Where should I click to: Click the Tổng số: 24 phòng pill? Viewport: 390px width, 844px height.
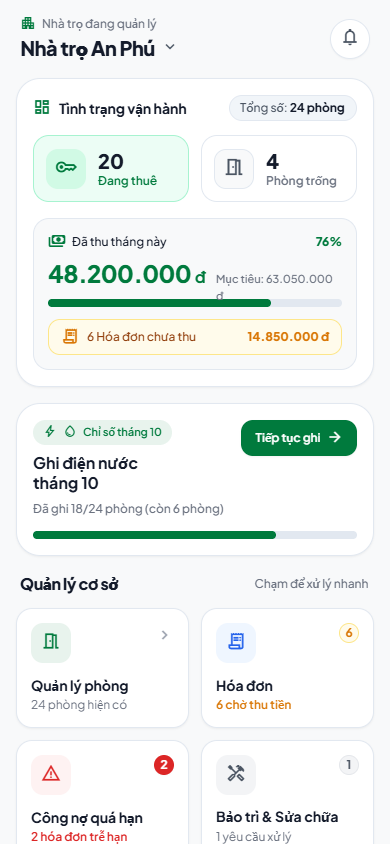(293, 108)
